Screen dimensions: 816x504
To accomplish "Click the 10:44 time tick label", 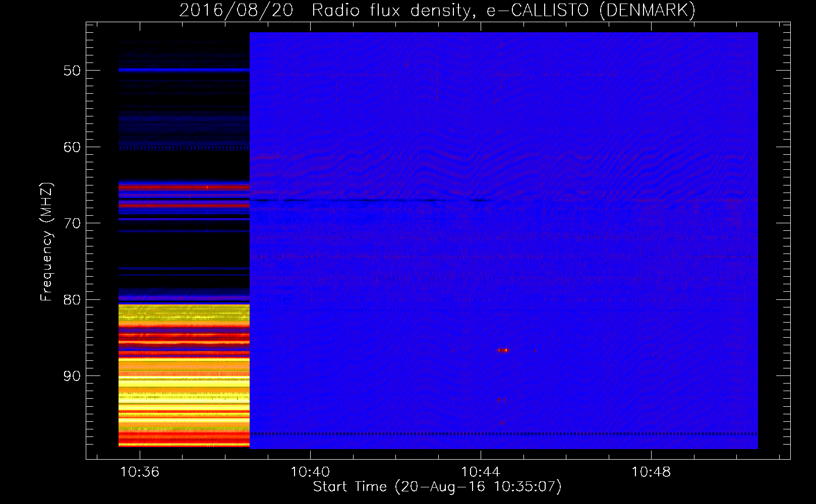I will click(x=481, y=472).
